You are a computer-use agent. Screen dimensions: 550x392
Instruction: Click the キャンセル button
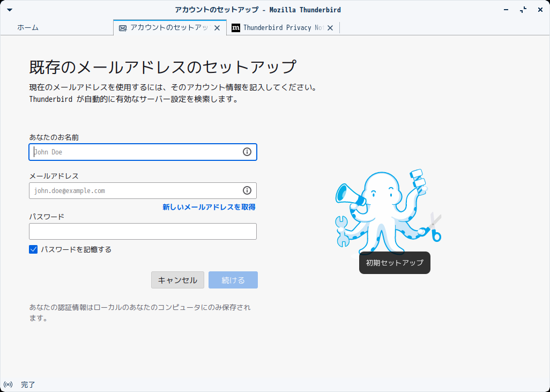pyautogui.click(x=177, y=280)
